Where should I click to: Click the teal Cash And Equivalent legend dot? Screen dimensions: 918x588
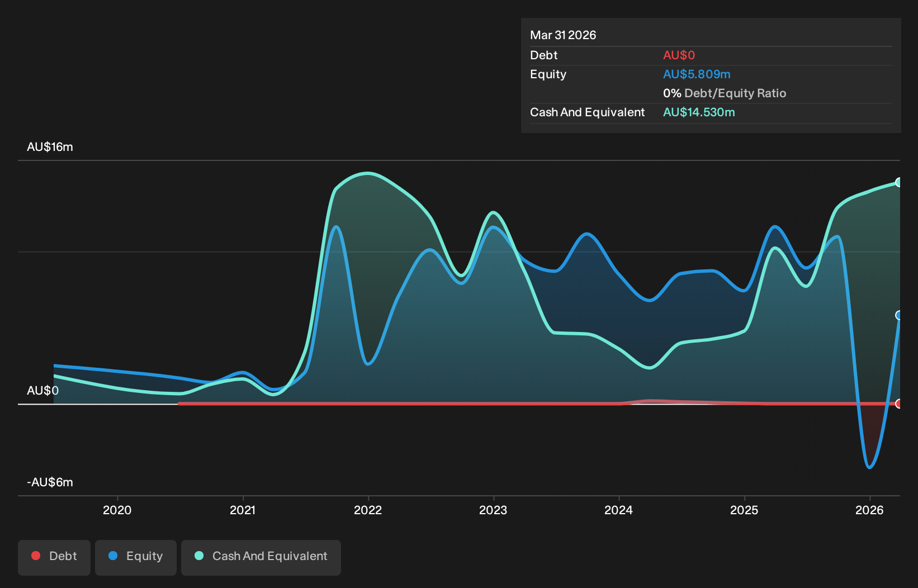199,556
